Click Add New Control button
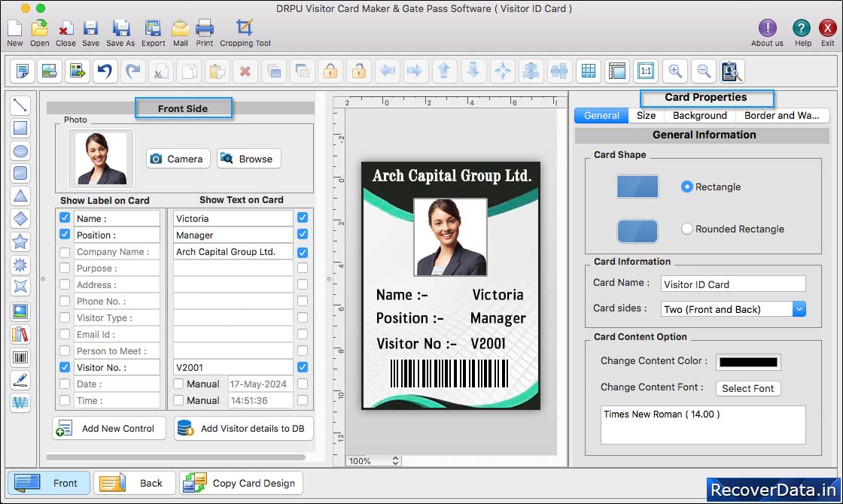 coord(109,428)
